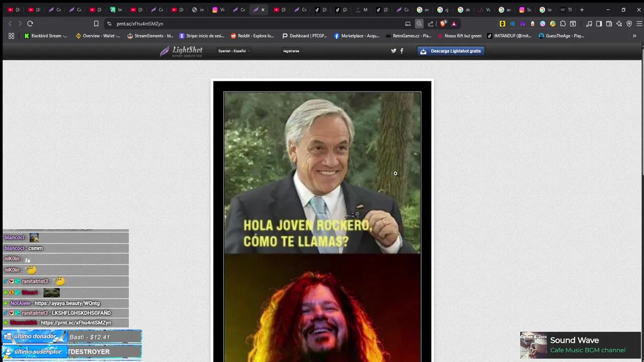Open RetroGames.cz bookmark

[409, 36]
